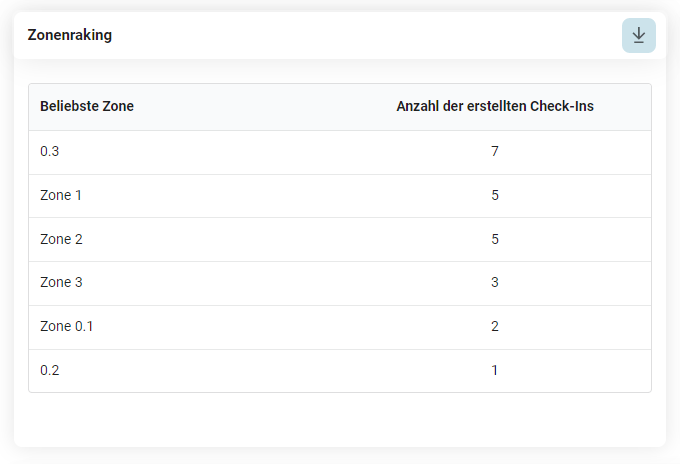This screenshot has height=464, width=680.
Task: Select the Zone 1 row
Action: 340,195
